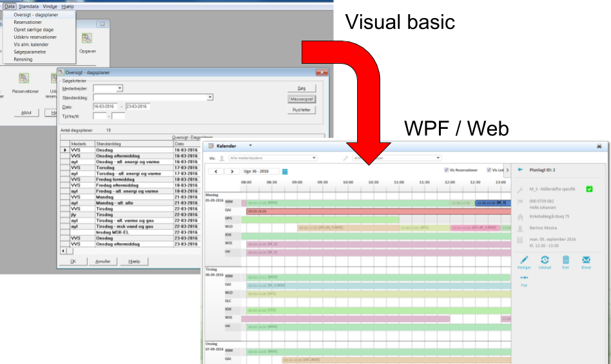Click the printer icon in Kalender header
The width and height of the screenshot is (611, 364).
(x=599, y=146)
